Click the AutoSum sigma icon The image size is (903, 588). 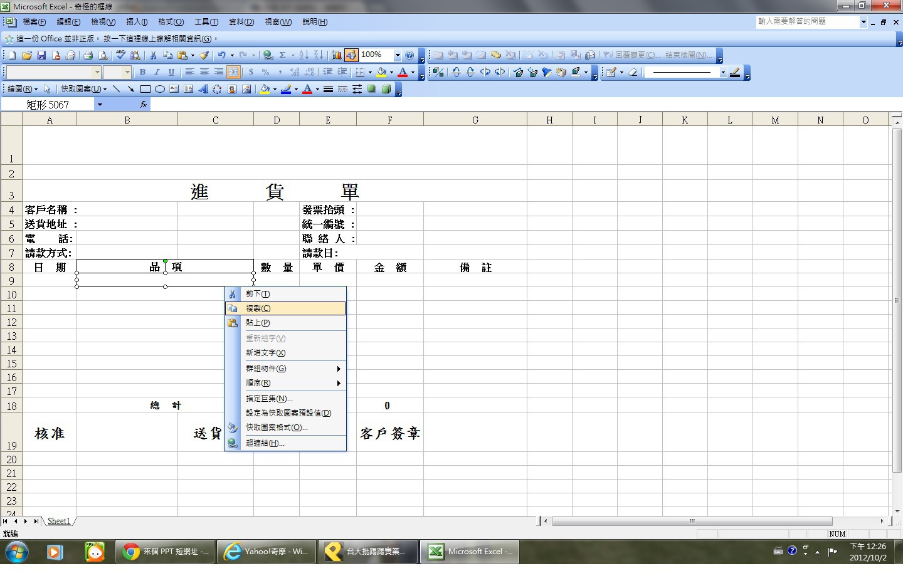click(283, 55)
